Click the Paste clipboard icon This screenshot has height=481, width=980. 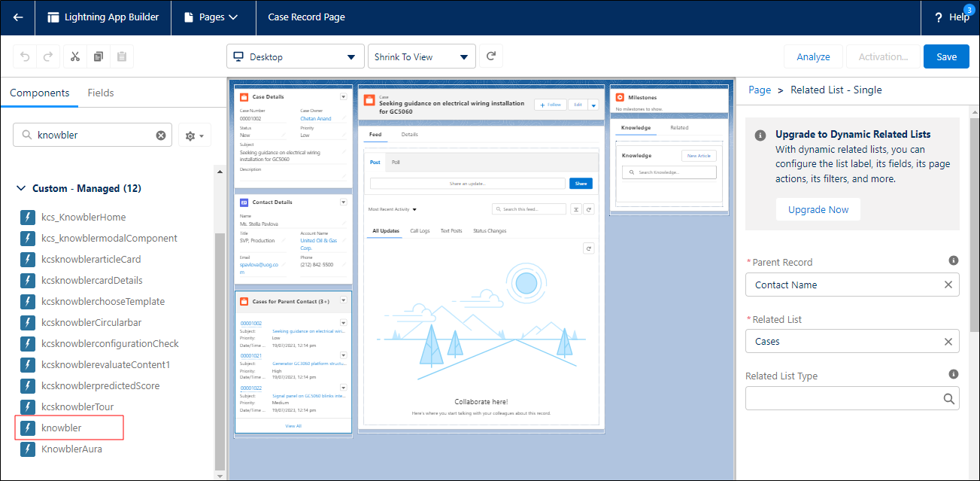(122, 56)
